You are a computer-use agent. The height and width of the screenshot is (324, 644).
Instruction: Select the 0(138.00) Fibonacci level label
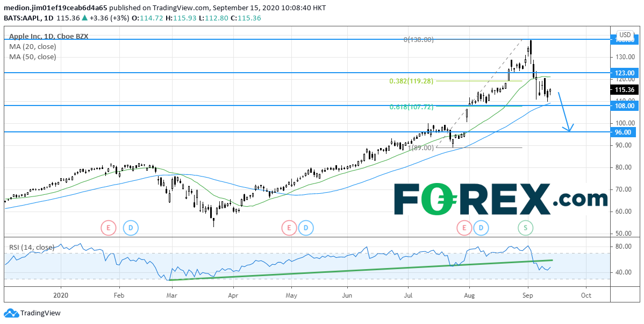(x=419, y=39)
